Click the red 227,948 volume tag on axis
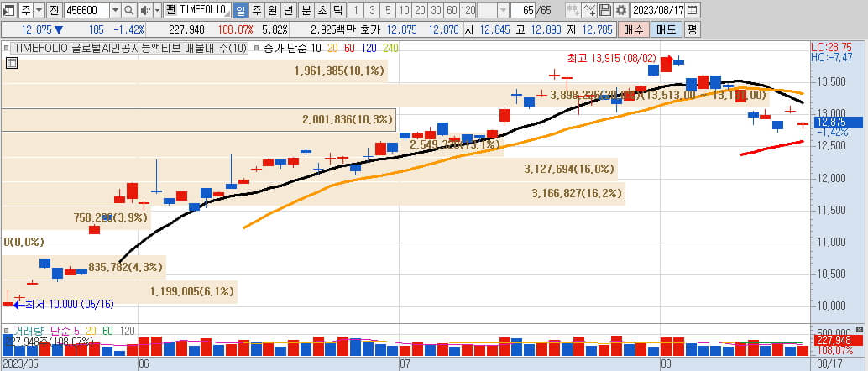Screen dimensions: 868x371 (838, 341)
